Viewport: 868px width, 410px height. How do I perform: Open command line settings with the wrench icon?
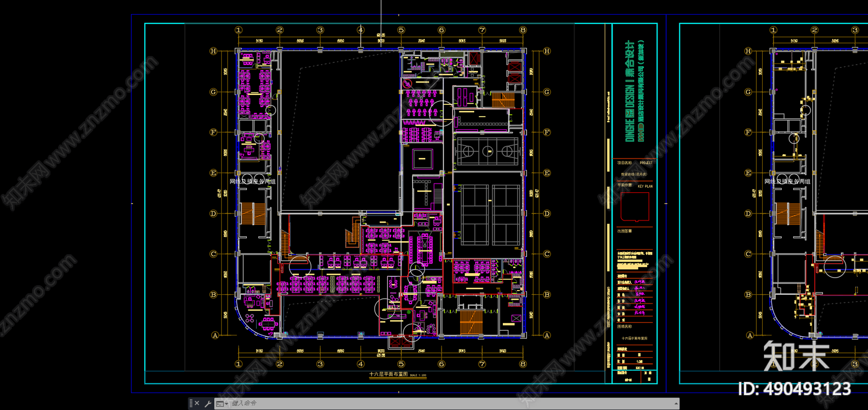coord(207,403)
